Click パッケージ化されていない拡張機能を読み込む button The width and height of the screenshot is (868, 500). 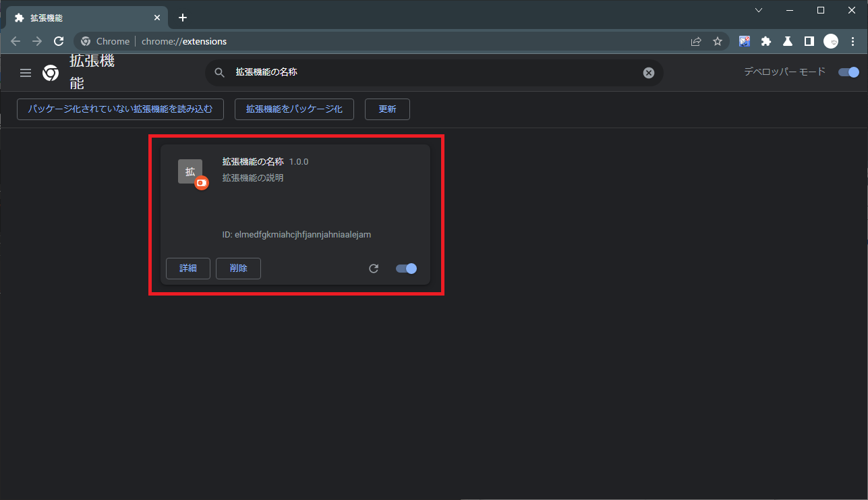click(x=120, y=109)
